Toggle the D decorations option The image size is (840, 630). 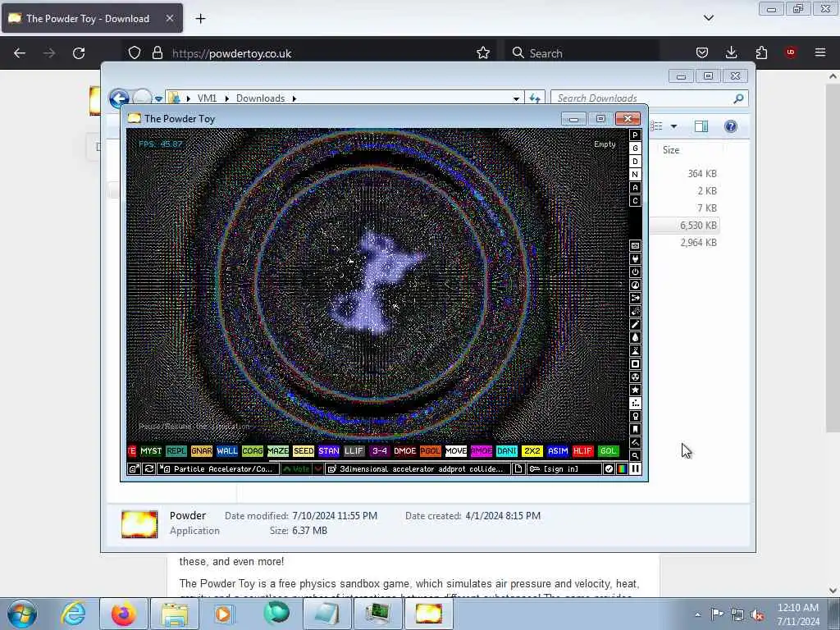635,162
